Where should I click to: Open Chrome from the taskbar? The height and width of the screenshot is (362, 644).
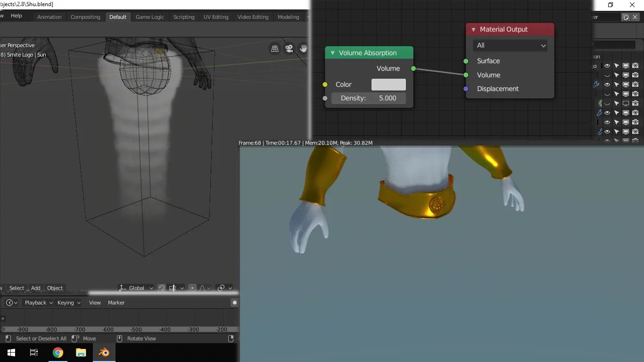(x=58, y=353)
